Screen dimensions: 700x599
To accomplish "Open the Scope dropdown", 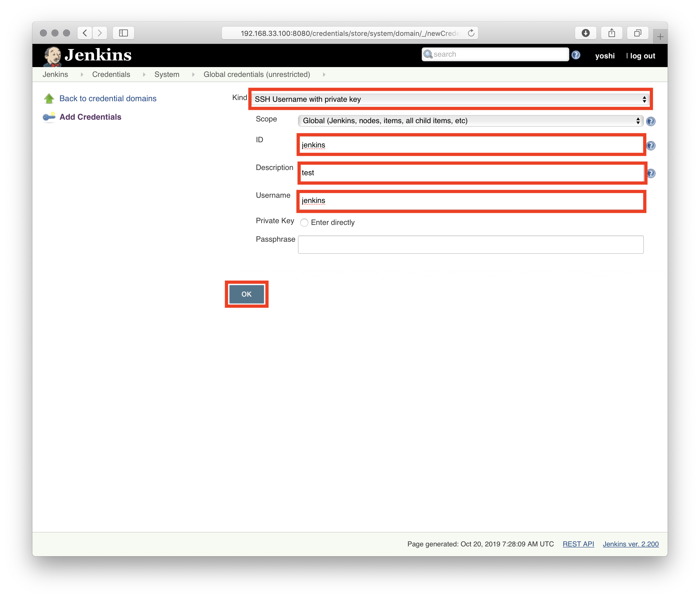I will [470, 121].
